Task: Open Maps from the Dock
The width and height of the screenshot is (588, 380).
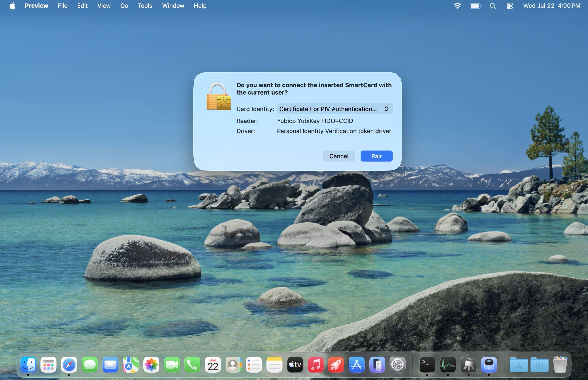Action: [131, 364]
